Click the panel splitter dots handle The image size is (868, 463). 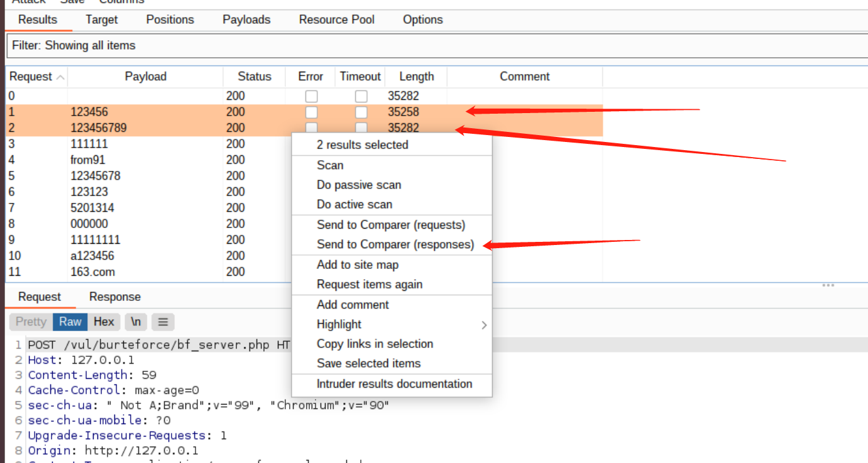pyautogui.click(x=828, y=285)
